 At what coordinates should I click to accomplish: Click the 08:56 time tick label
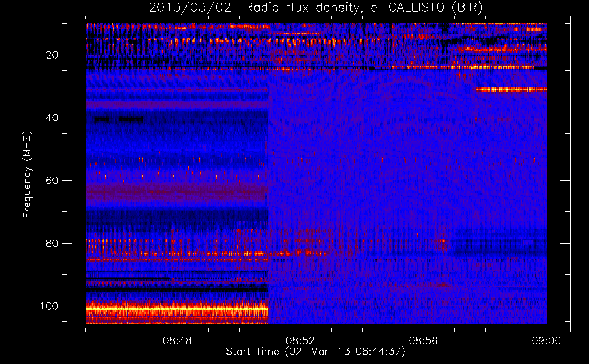[423, 341]
